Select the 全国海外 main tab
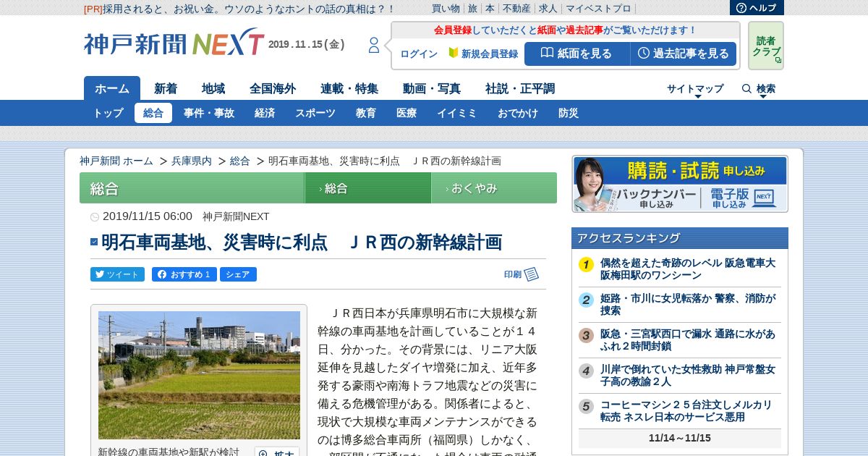The height and width of the screenshot is (456, 868). click(x=273, y=88)
